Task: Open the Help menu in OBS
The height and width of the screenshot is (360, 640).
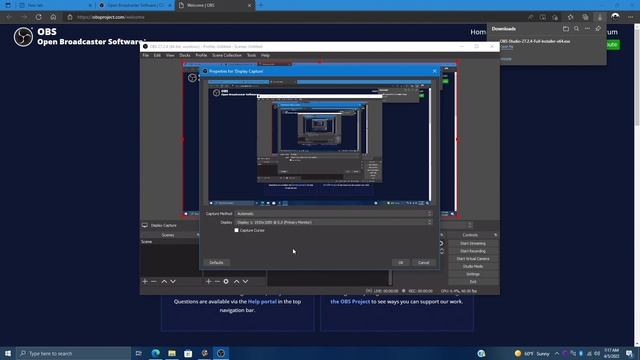Action: tap(265, 55)
